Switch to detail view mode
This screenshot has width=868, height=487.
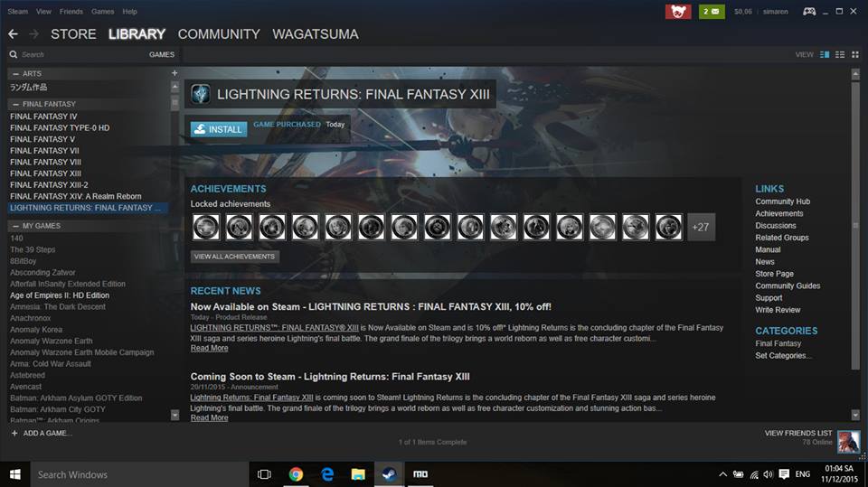pos(825,55)
